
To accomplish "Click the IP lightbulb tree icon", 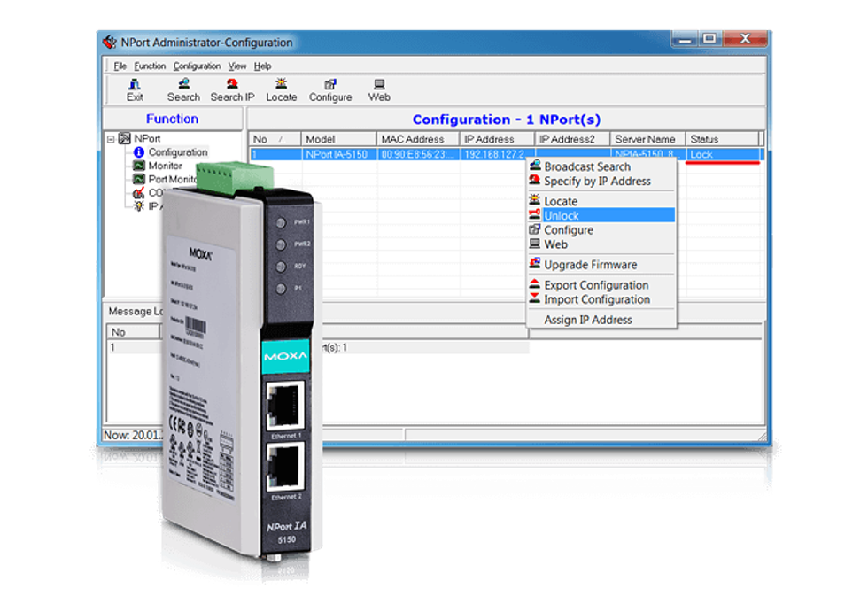I will [x=139, y=206].
